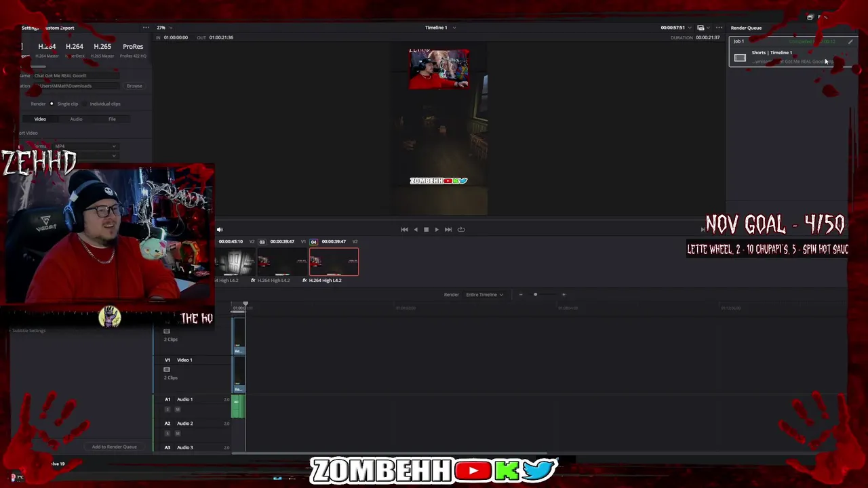868x488 pixels.
Task: Select the Individual clips render option
Action: point(102,104)
